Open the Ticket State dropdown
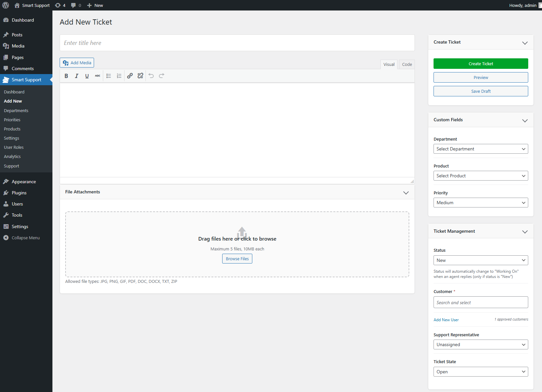The height and width of the screenshot is (392, 542). point(480,372)
